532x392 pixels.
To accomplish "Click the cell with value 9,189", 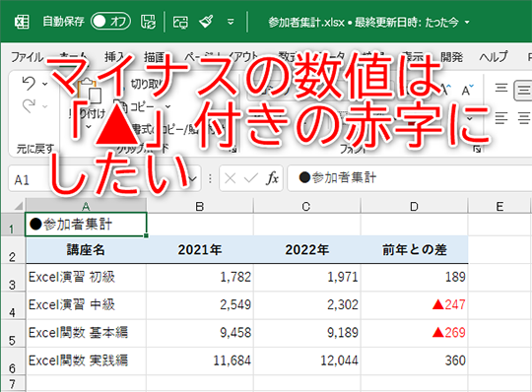I will (x=306, y=333).
